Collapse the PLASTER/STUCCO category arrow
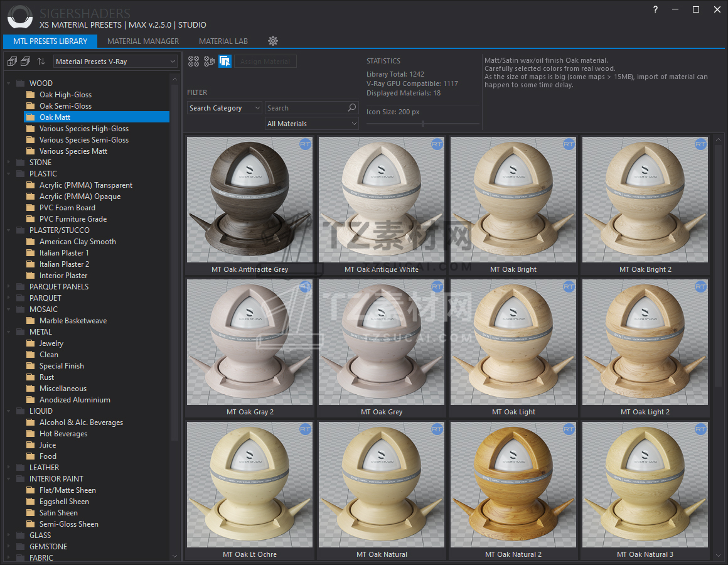728x565 pixels. (x=9, y=230)
